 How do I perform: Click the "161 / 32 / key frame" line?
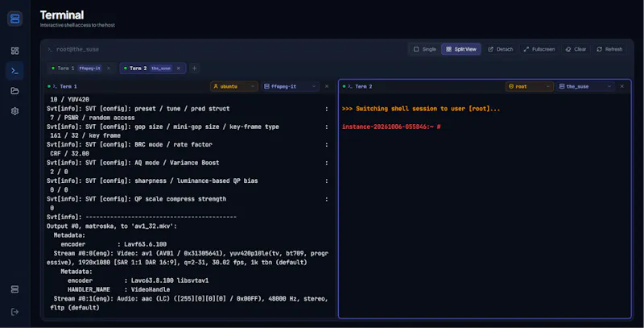click(x=85, y=135)
